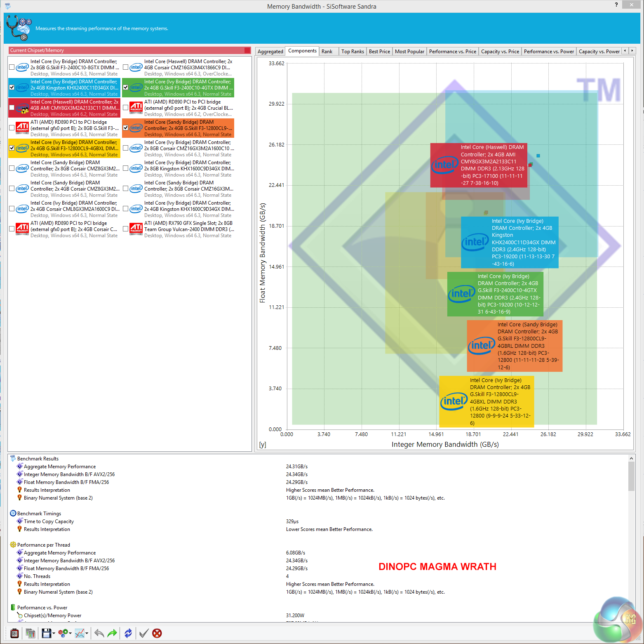Check the Corsair CML8GX3M2A1600C9 entry
Image resolution: width=644 pixels, height=644 pixels.
coord(12,209)
